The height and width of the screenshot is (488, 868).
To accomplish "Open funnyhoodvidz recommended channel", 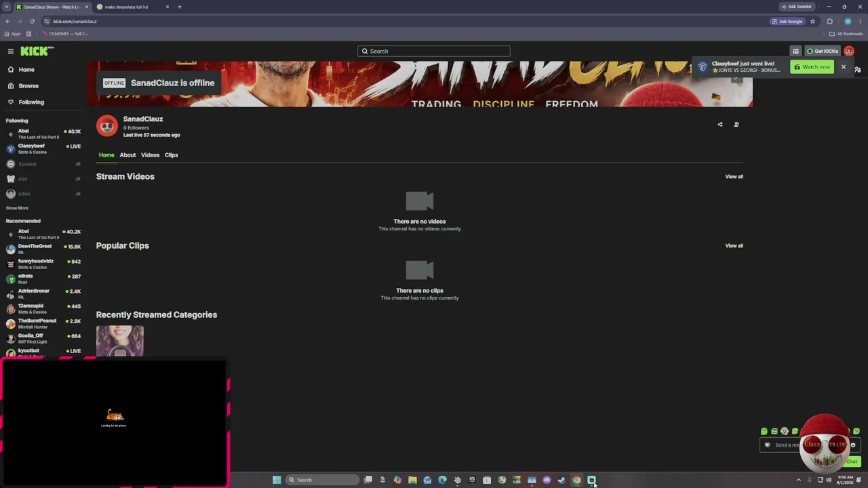I will pos(43,264).
